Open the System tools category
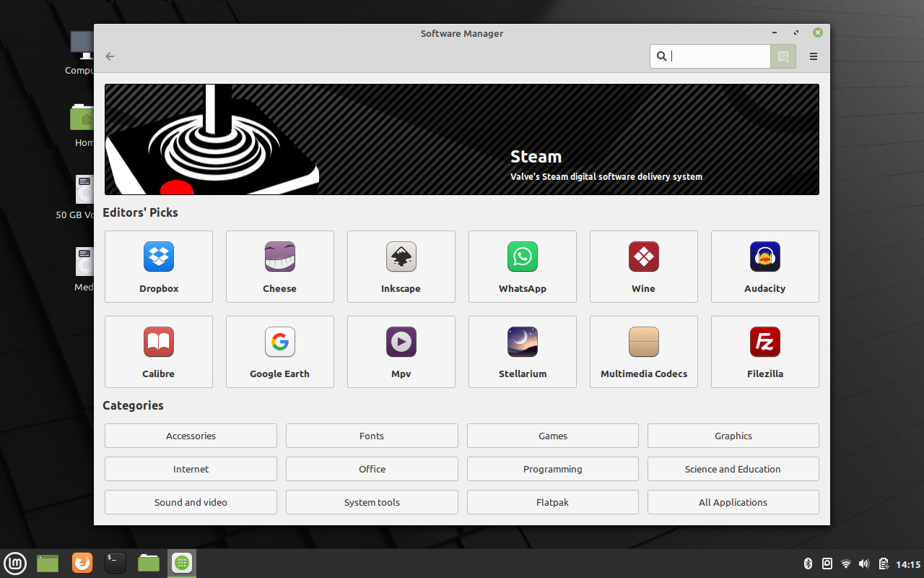 (x=372, y=502)
